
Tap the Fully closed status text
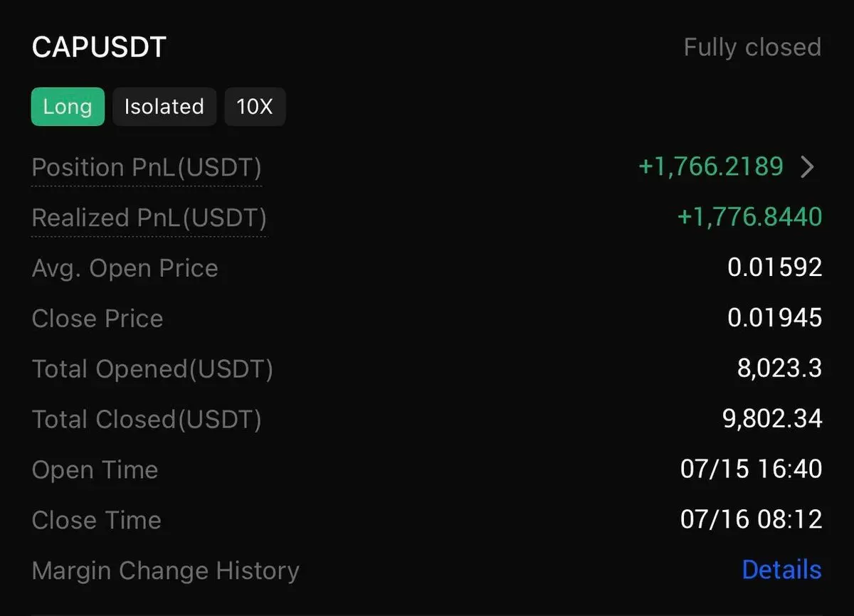[x=752, y=47]
